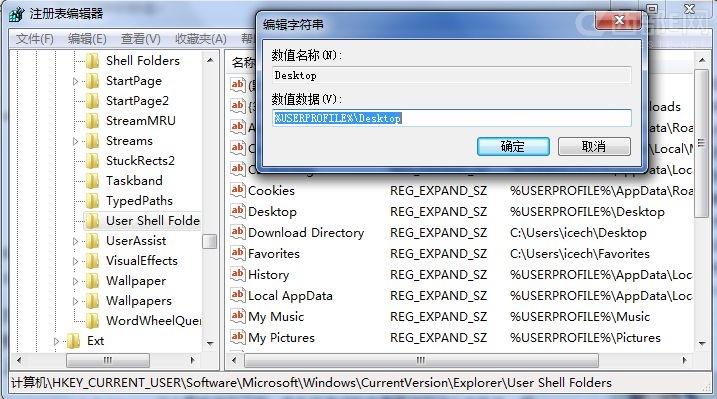This screenshot has width=717, height=399.
Task: Select the Favorites value name
Action: click(274, 253)
